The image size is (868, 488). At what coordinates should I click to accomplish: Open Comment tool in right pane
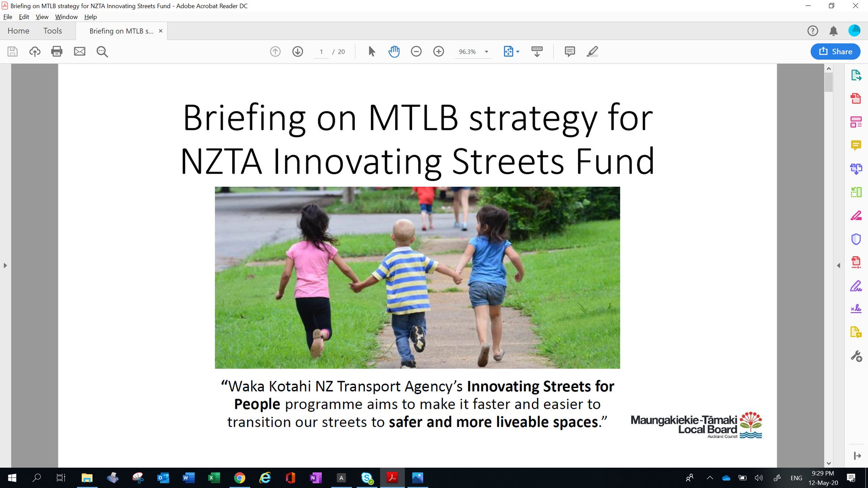click(856, 145)
